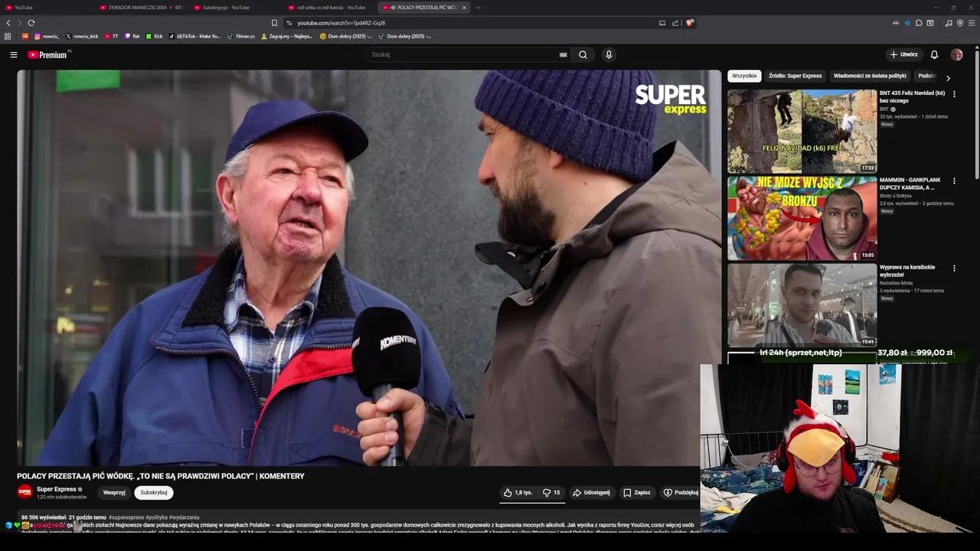Click the Podziękuj button

[x=680, y=493]
